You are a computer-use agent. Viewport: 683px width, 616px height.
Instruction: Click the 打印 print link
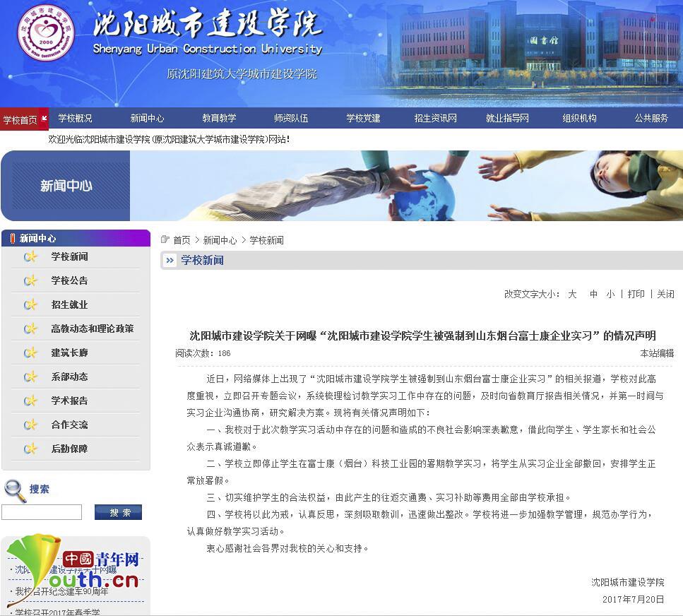pyautogui.click(x=636, y=294)
